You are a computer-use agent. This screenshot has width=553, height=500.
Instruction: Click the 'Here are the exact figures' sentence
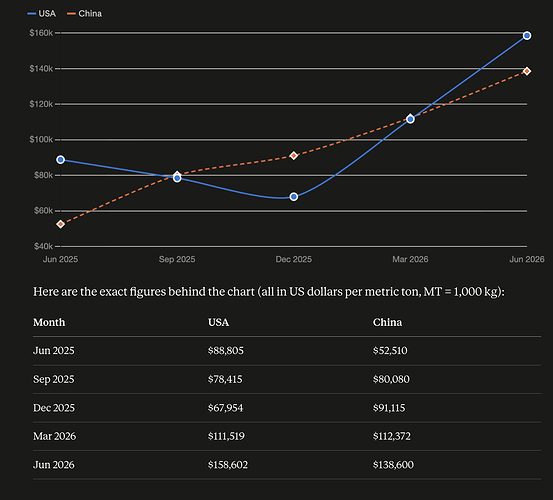pyautogui.click(x=269, y=292)
